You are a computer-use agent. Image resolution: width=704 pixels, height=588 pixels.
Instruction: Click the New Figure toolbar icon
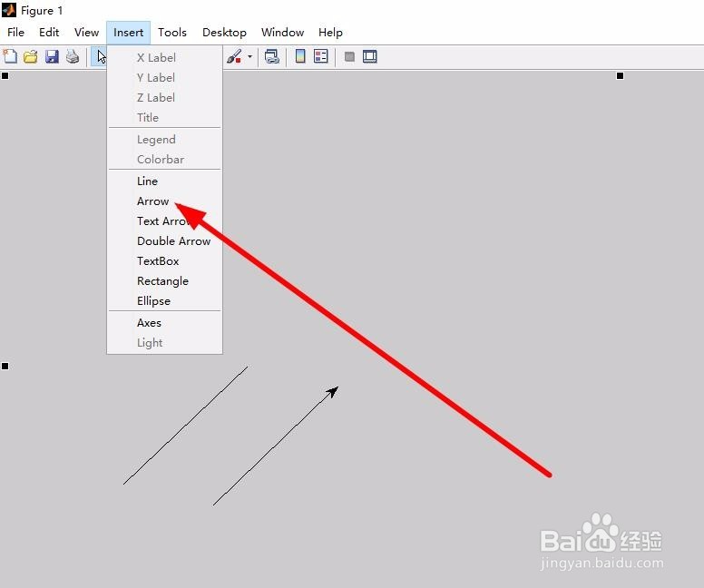click(10, 56)
